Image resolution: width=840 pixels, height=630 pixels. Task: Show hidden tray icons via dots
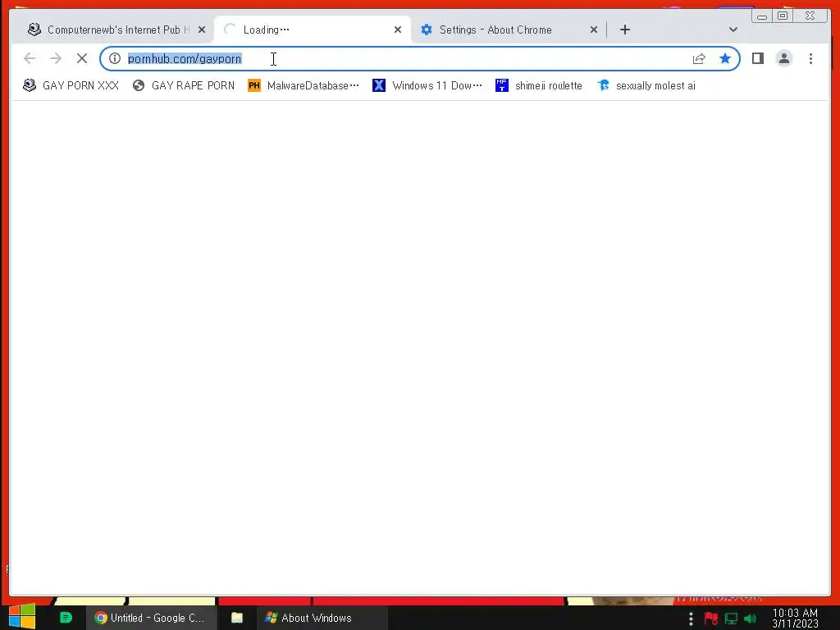[691, 619]
